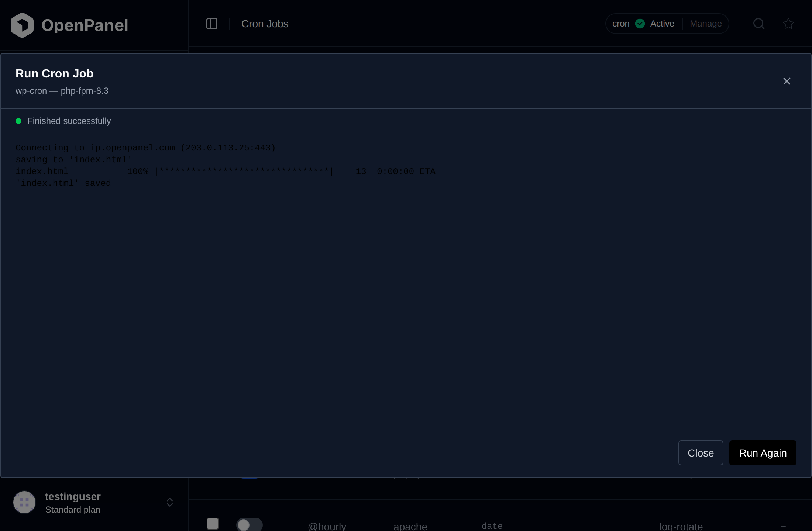The width and height of the screenshot is (812, 531).
Task: Click the 'Connecting to ip.openpanel.com' output line
Action: tap(145, 148)
